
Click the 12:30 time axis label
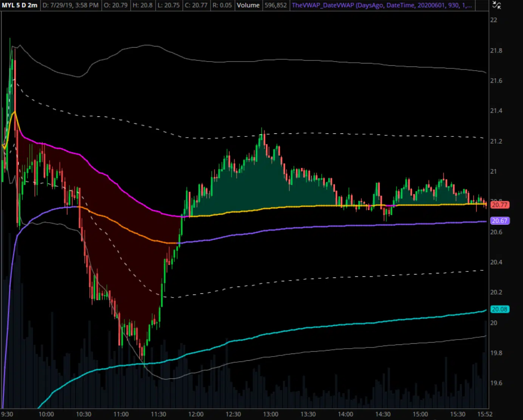(233, 414)
